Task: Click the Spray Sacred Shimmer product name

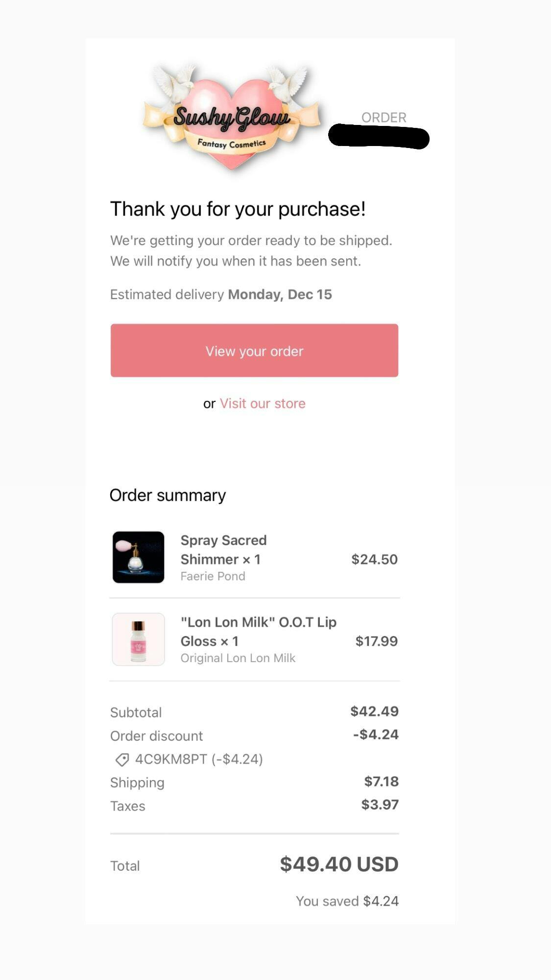Action: (223, 549)
